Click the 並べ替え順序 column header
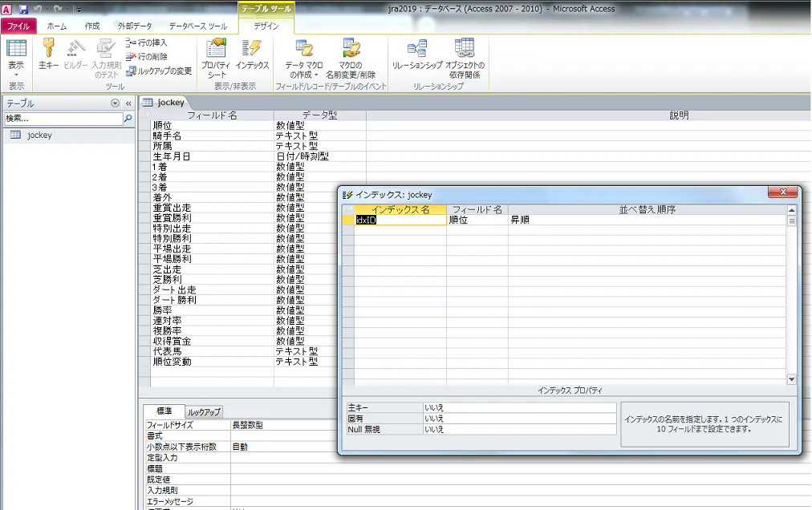The height and width of the screenshot is (510, 812). [x=647, y=210]
